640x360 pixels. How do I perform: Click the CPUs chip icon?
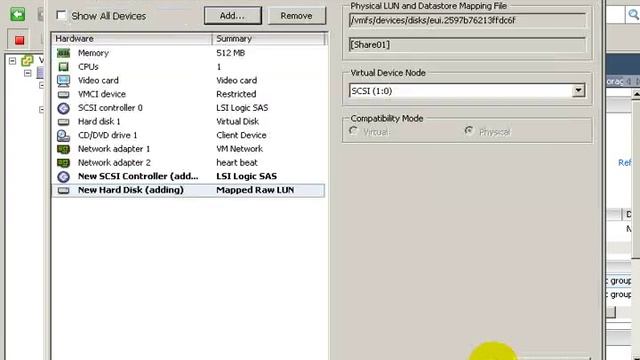63,67
